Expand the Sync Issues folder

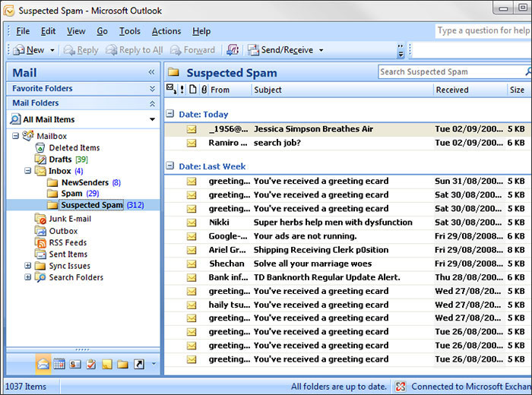pos(28,265)
